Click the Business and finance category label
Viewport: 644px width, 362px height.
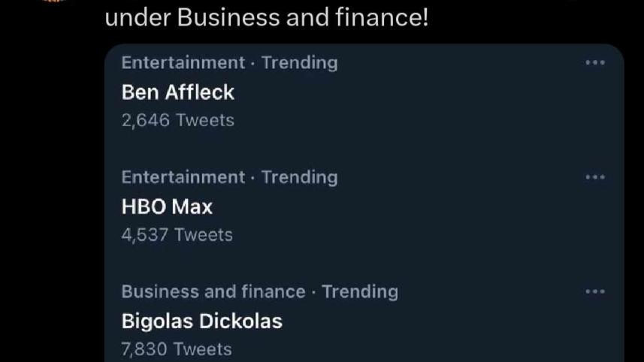(x=213, y=291)
